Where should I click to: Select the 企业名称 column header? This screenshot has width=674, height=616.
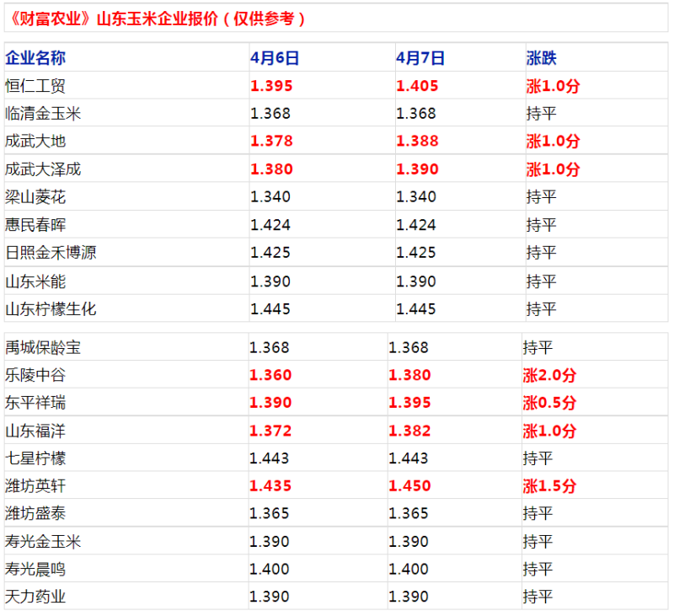tap(35, 57)
